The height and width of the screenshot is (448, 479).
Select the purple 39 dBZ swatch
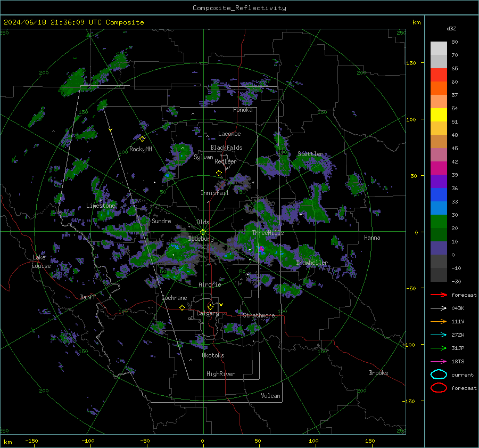coord(439,181)
